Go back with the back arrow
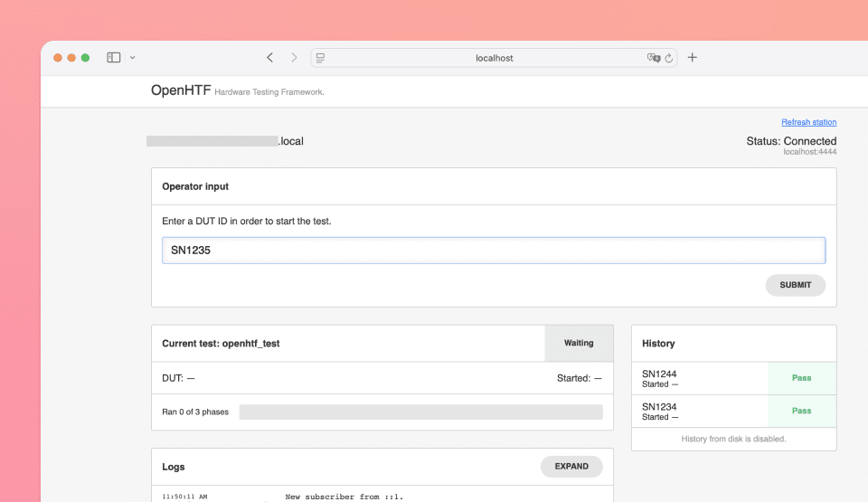Viewport: 868px width, 502px height. pyautogui.click(x=269, y=58)
